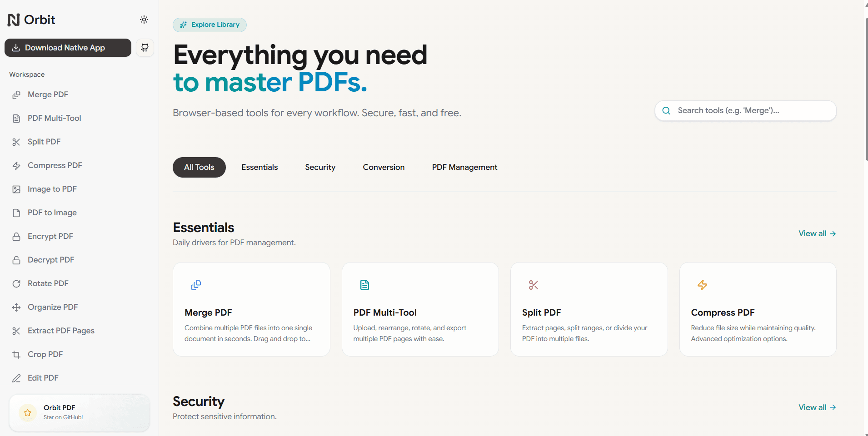
Task: Expand Essentials with the View all link
Action: coord(817,233)
